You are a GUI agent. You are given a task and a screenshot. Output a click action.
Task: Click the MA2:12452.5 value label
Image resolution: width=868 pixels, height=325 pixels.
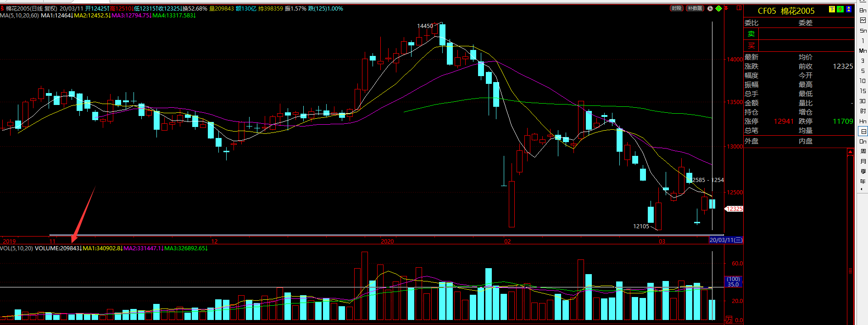pos(92,16)
